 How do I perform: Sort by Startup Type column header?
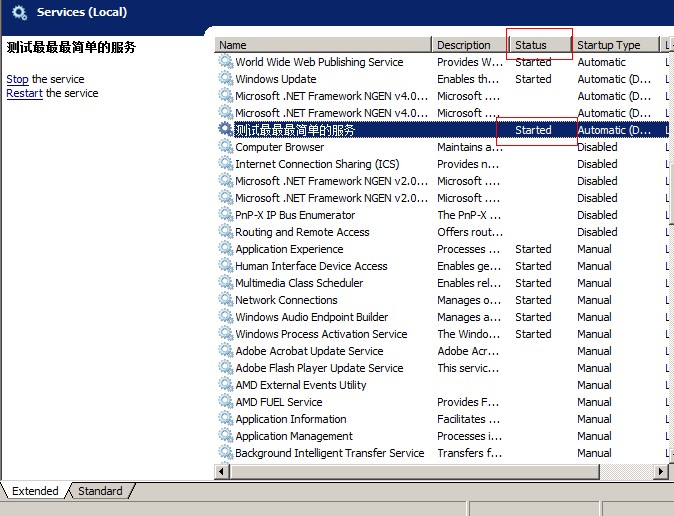[616, 45]
